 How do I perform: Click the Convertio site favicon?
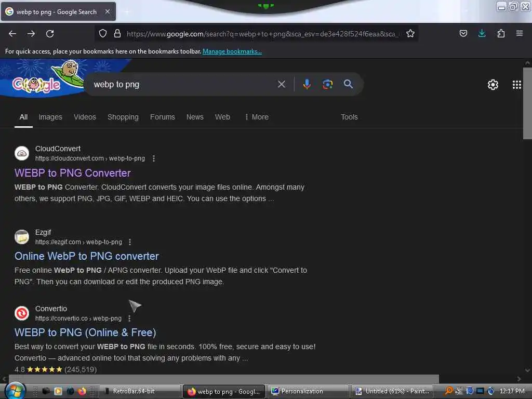tap(22, 313)
